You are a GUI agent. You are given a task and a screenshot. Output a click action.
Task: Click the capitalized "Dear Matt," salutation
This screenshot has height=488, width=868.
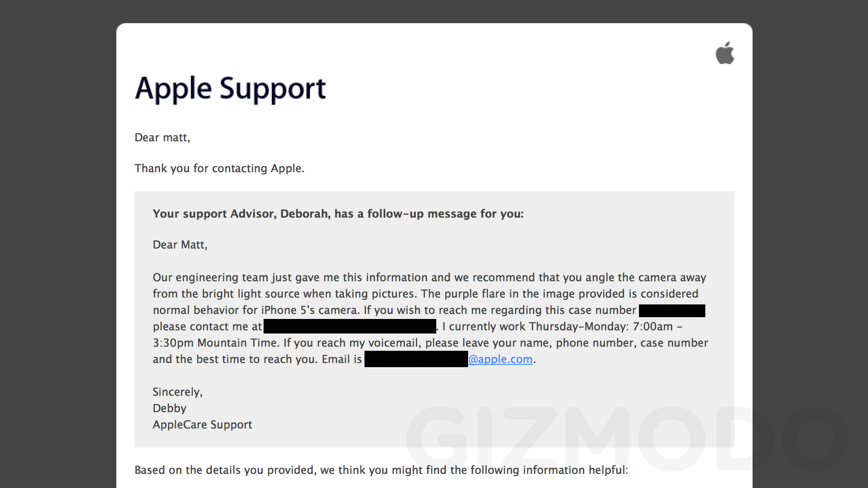(x=180, y=245)
